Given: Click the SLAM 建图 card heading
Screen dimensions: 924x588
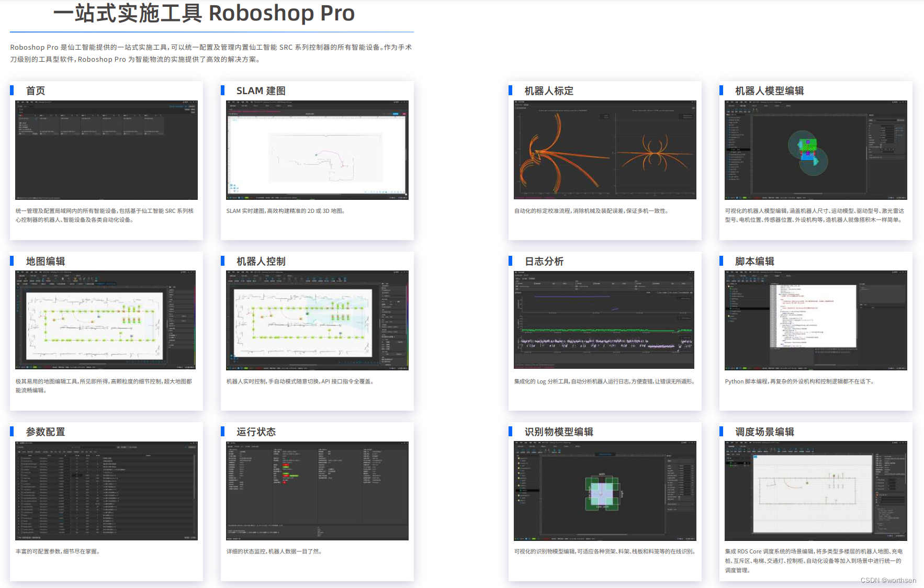Looking at the screenshot, I should point(261,91).
